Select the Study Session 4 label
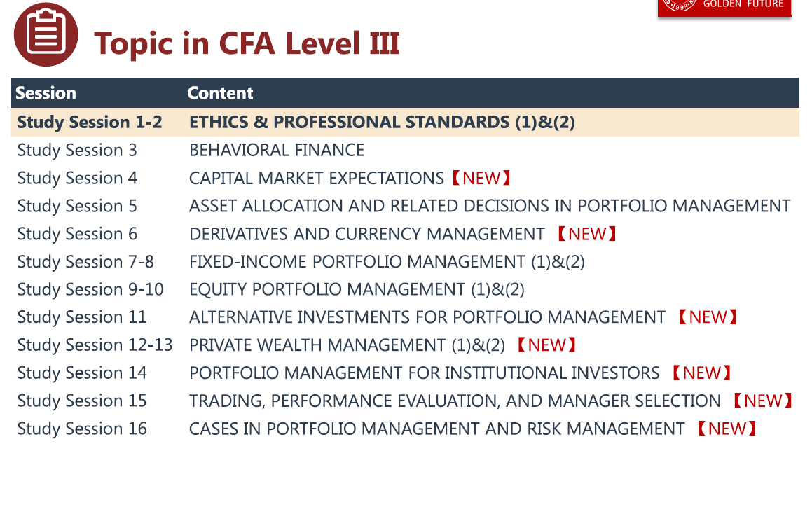Viewport: 812px width, 507px height. [x=77, y=179]
